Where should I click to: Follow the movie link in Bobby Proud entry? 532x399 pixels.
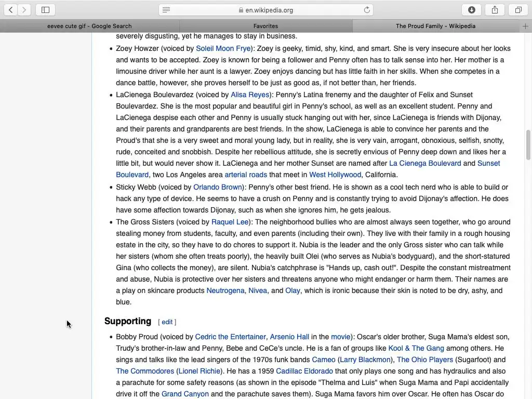pos(341,337)
